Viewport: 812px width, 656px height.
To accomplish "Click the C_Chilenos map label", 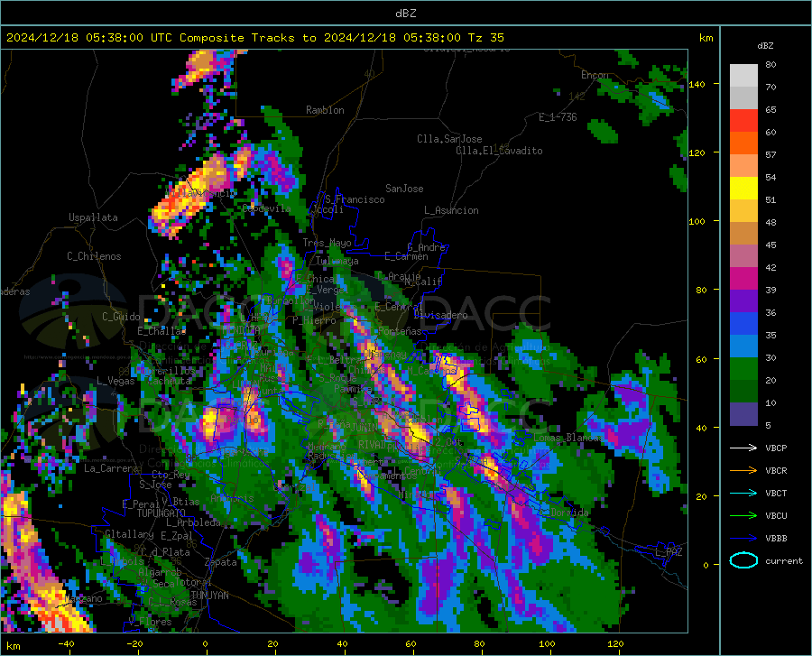I will tap(94, 255).
